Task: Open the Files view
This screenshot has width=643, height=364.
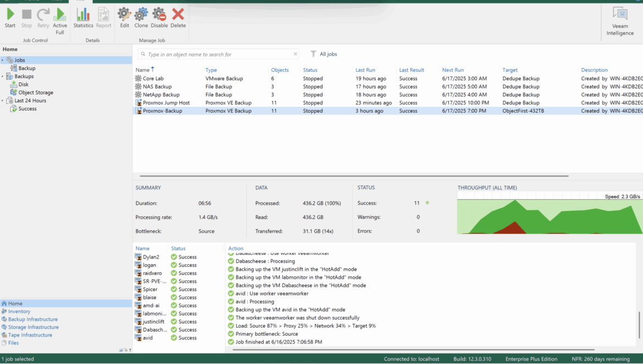Action: click(13, 343)
